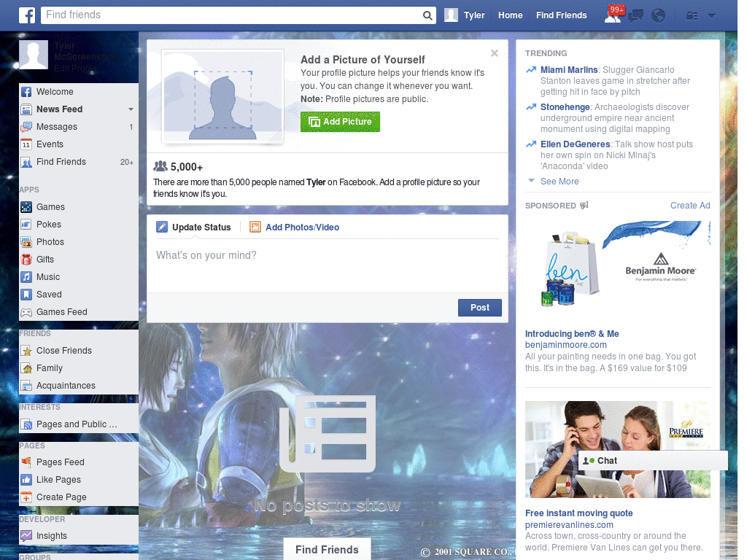Open the Gifts icon
747x560 pixels.
(26, 260)
